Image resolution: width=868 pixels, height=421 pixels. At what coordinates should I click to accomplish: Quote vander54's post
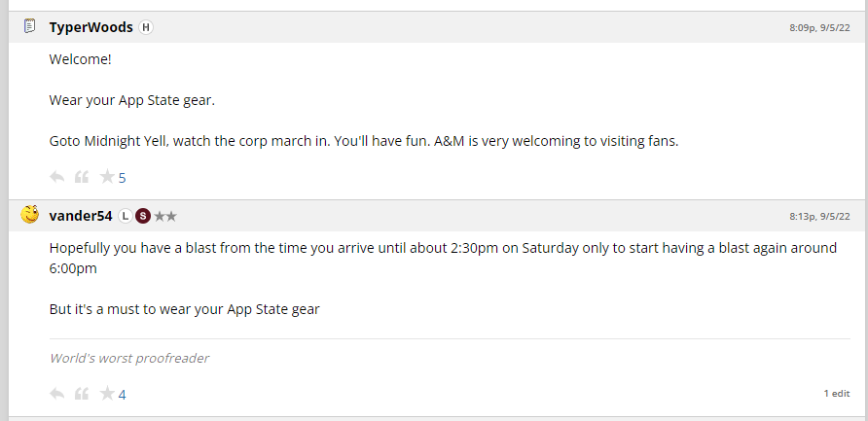82,394
